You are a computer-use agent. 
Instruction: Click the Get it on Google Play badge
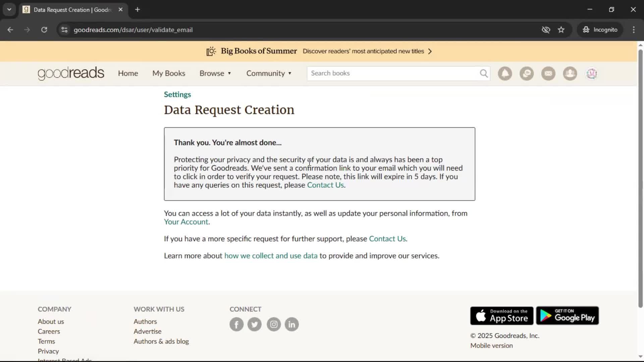pos(568,315)
